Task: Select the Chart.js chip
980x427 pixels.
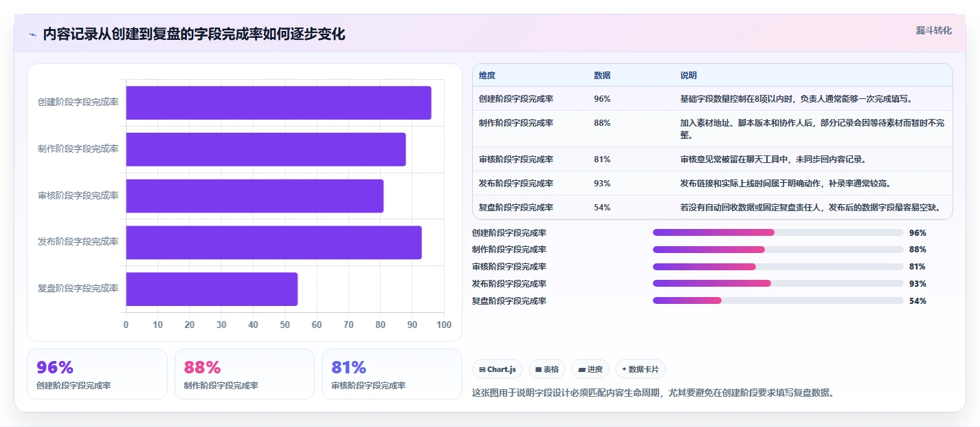Action: click(x=498, y=369)
